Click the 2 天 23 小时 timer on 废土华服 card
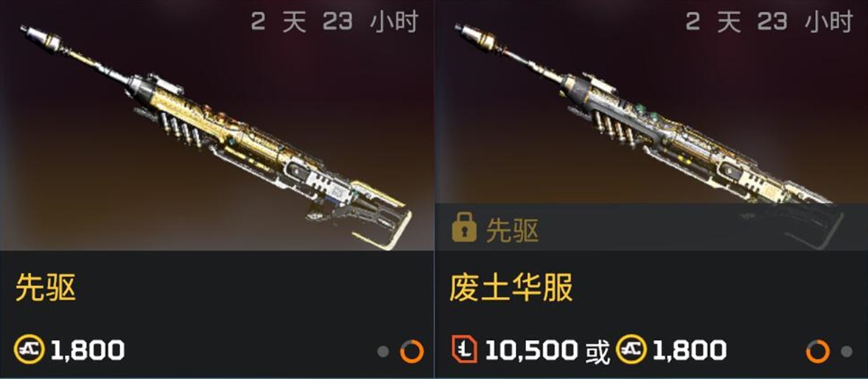Screen dimensions: 868x379 point(769,23)
